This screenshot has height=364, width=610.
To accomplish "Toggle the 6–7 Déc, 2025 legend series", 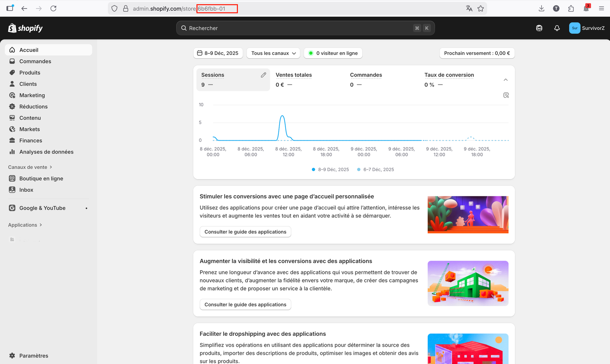I will 375,170.
